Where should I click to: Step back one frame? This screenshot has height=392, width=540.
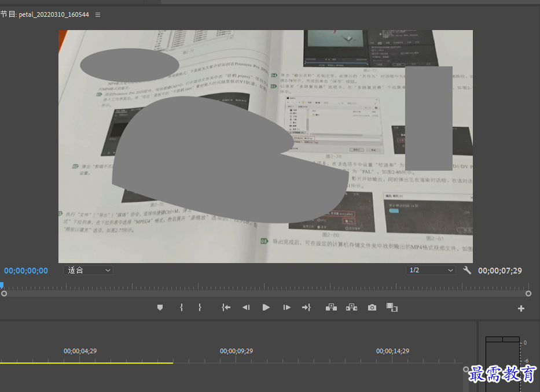click(246, 308)
